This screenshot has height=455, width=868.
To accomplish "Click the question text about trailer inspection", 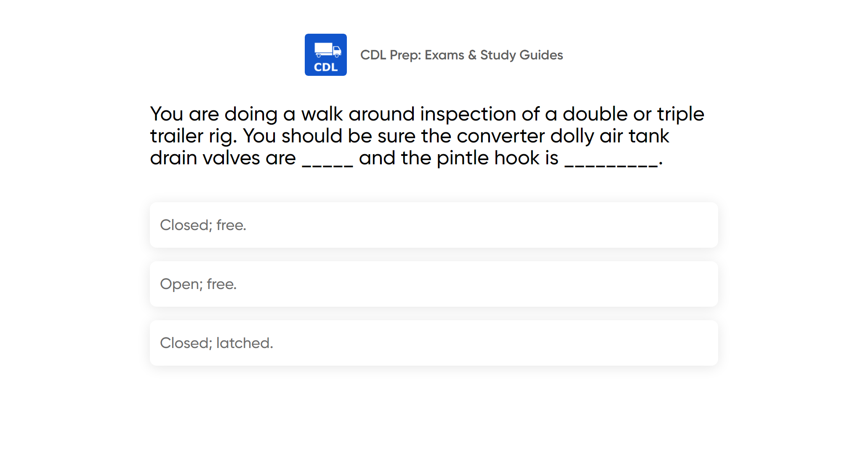I will [427, 135].
